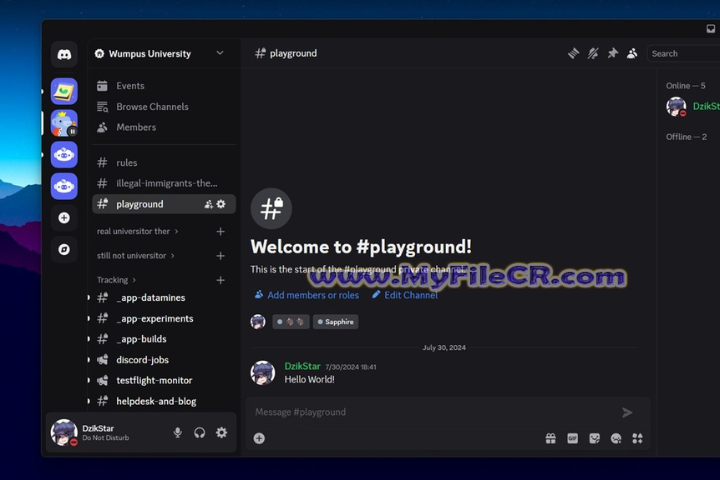Open the _app-experiments channel
720x480 pixels.
pyautogui.click(x=164, y=318)
